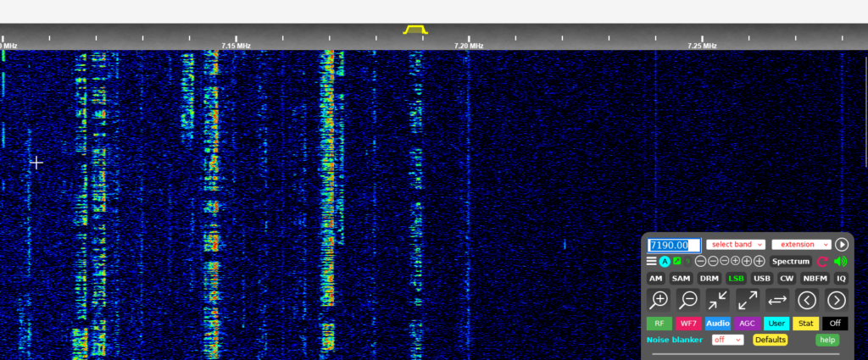Click the smallest minus frequency step button
The image size is (868, 360).
(x=724, y=262)
